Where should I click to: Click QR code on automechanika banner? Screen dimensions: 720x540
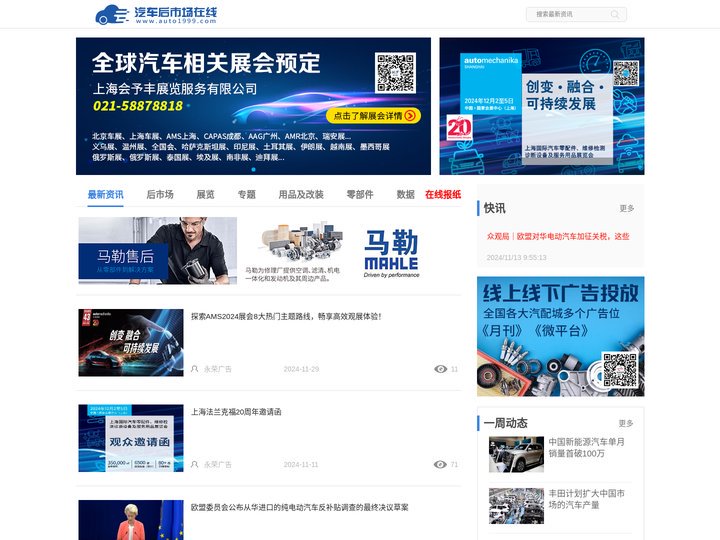(x=625, y=73)
